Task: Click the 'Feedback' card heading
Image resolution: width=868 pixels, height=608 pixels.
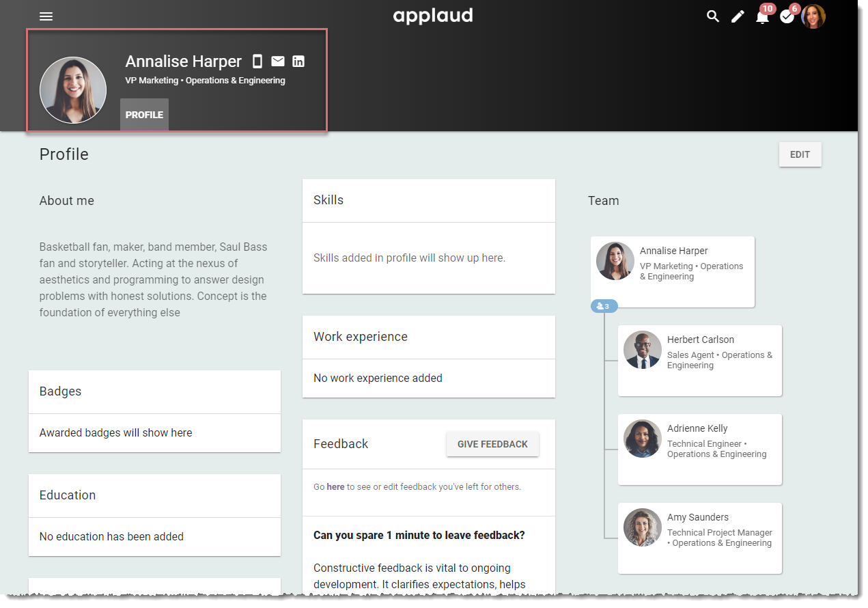Action: pos(341,444)
